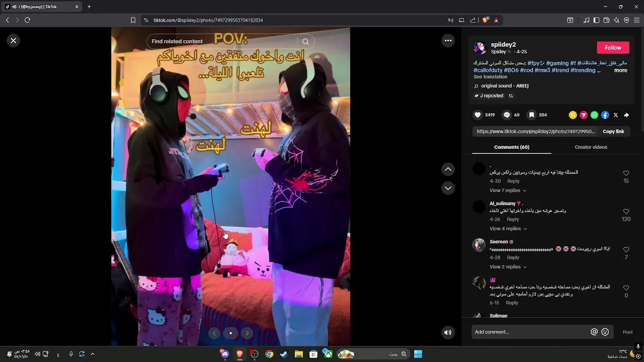Open the #gaming hashtag
The height and width of the screenshot is (362, 644).
[x=557, y=63]
